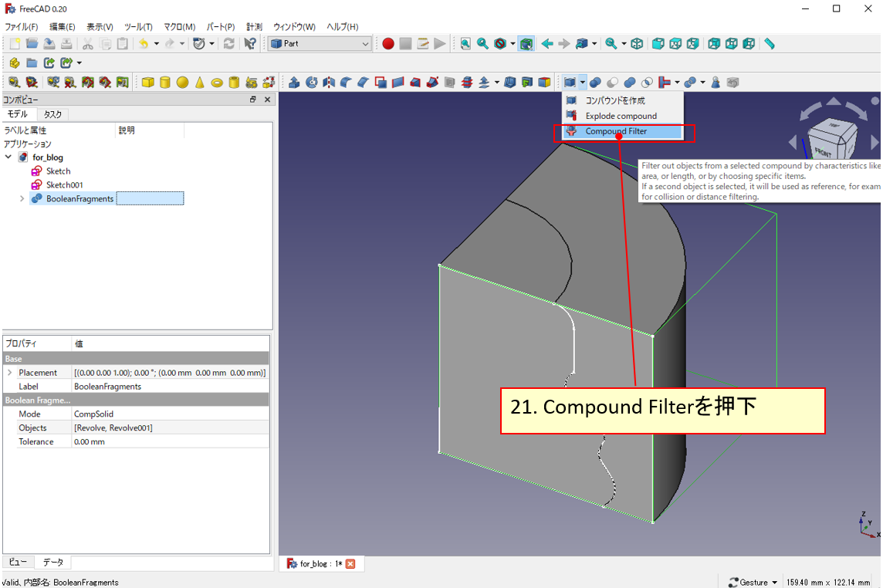Screen dimensions: 883x588
Task: Open the Part workbench selector dropdown
Action: tap(320, 43)
